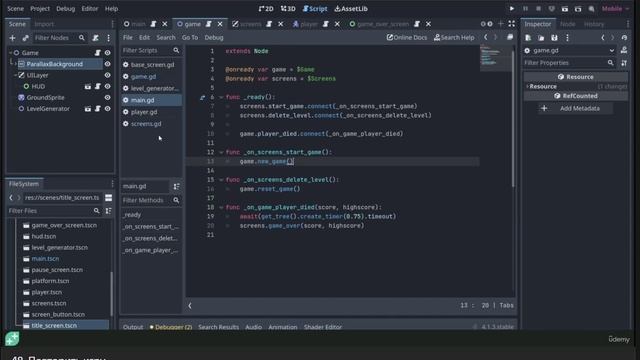Select player.gd in script list
This screenshot has width=640, height=360.
click(151, 112)
